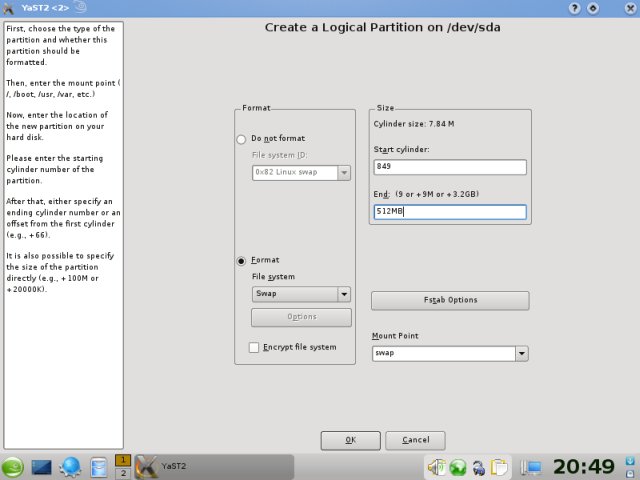
Task: Click the monitor icon beside the clock
Action: click(533, 467)
